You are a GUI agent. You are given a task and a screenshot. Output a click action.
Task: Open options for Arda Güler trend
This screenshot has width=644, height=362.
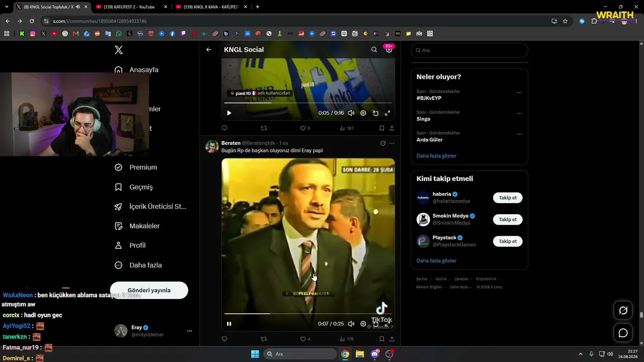[519, 134]
